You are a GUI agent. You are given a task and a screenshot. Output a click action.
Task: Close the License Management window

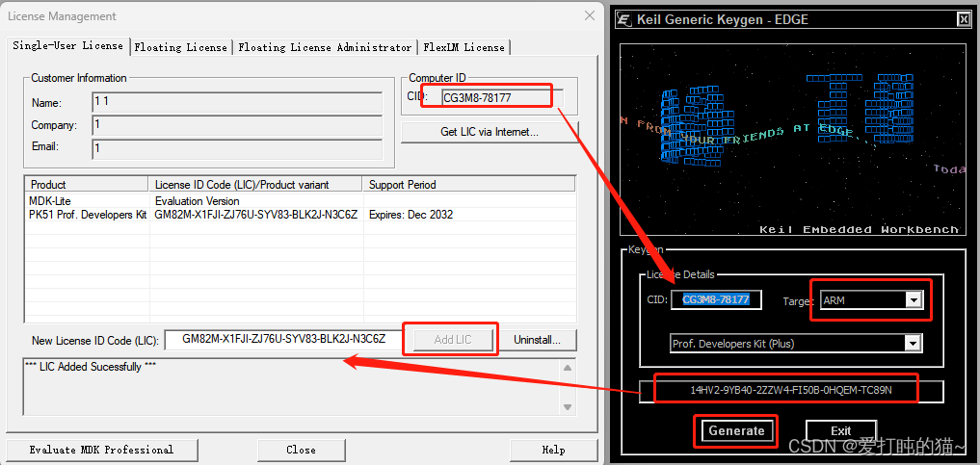click(x=590, y=15)
